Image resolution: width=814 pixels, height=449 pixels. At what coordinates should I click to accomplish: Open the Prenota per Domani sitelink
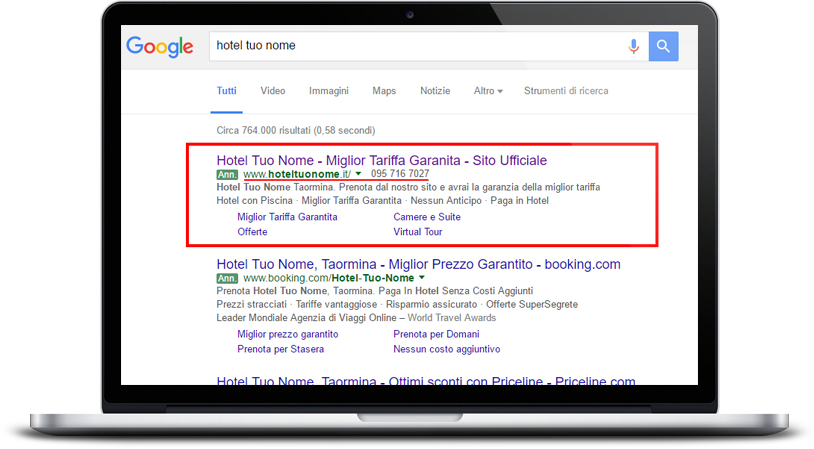click(436, 334)
